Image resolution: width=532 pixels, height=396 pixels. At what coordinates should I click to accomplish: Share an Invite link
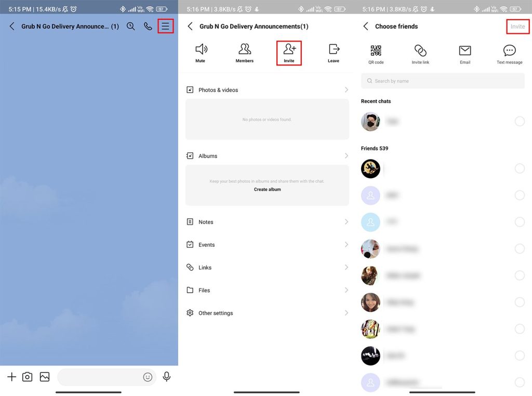(420, 54)
